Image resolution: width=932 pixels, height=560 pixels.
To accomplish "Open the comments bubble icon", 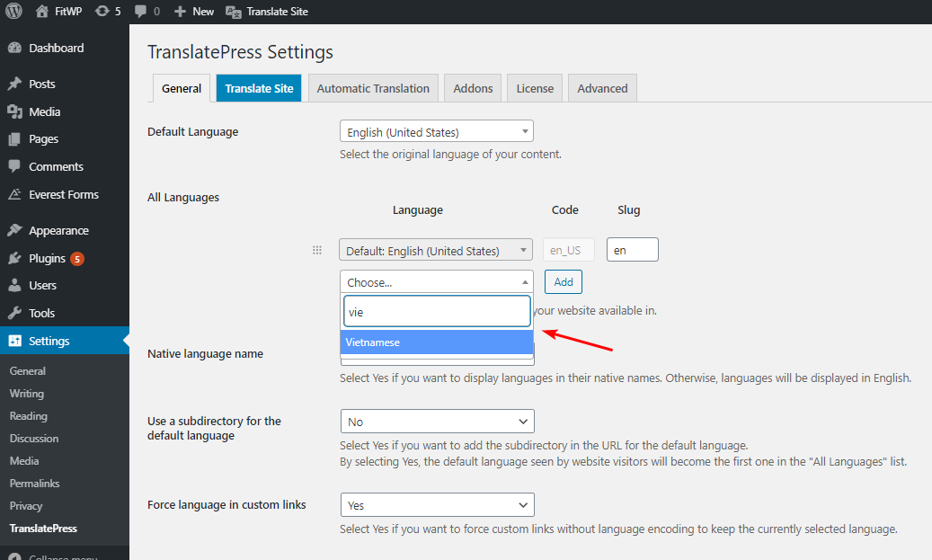I will click(x=140, y=12).
